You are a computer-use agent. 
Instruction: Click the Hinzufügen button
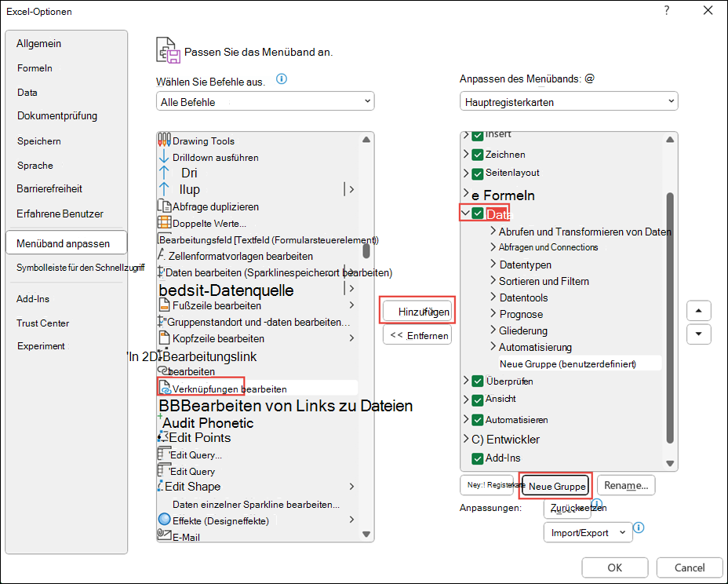tap(417, 312)
